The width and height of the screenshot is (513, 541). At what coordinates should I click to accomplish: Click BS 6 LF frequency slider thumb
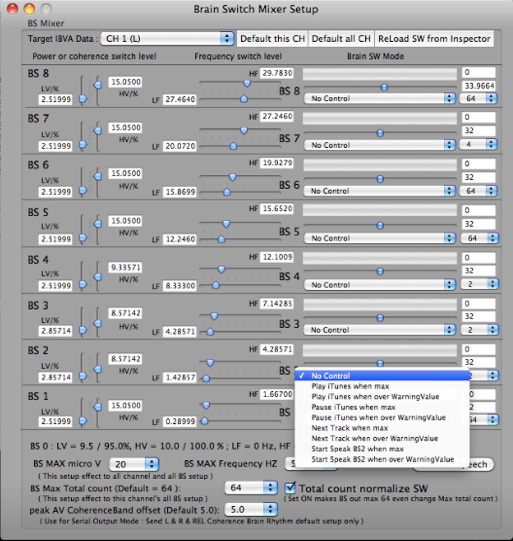coord(227,192)
